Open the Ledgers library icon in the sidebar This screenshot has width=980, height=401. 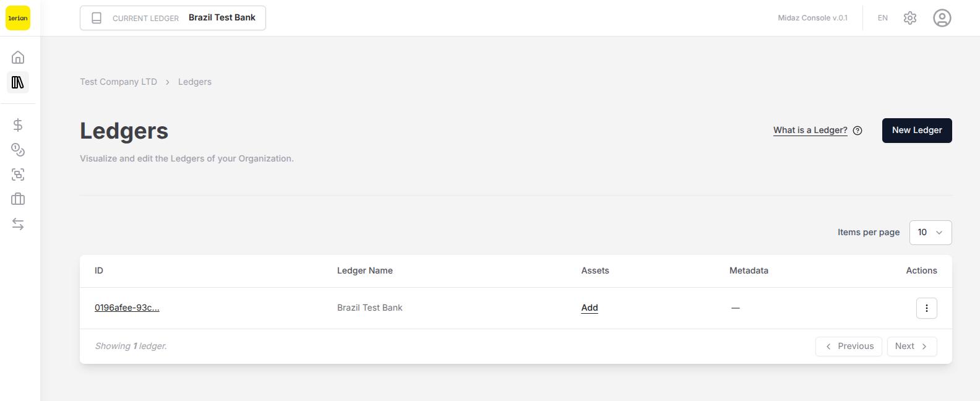coord(18,82)
